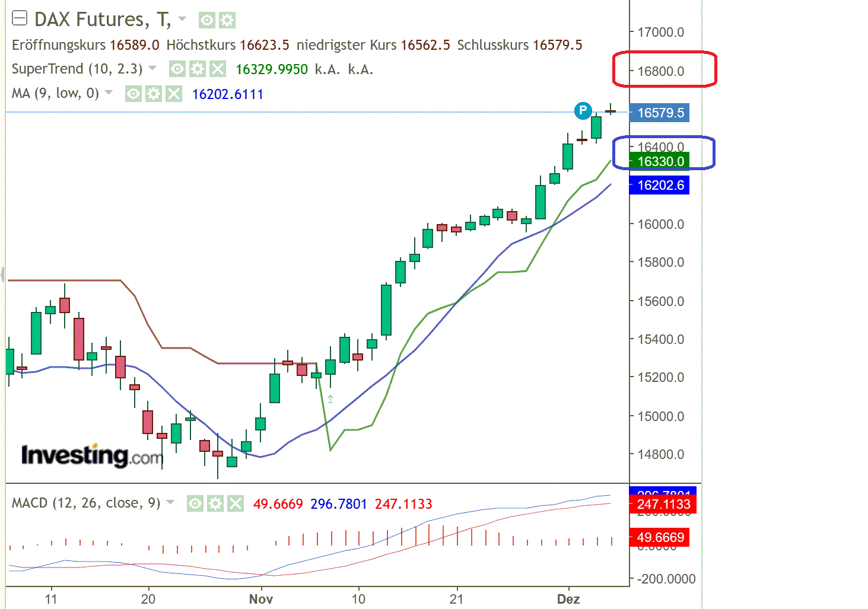
Task: Click the blue P marker on the chart
Action: [x=583, y=111]
